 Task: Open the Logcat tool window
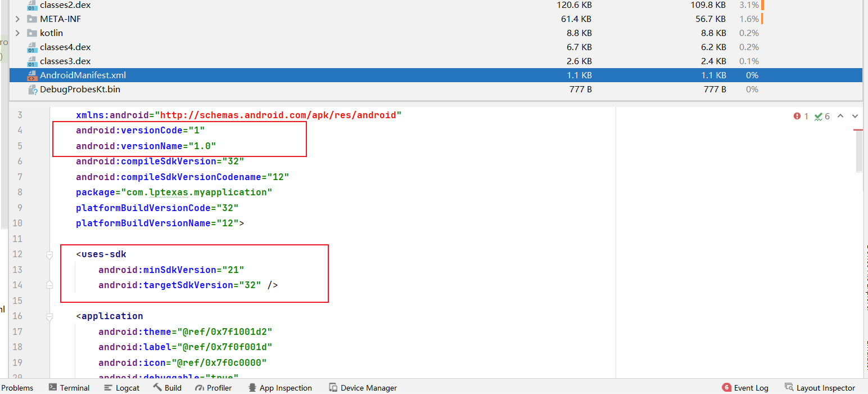point(122,388)
